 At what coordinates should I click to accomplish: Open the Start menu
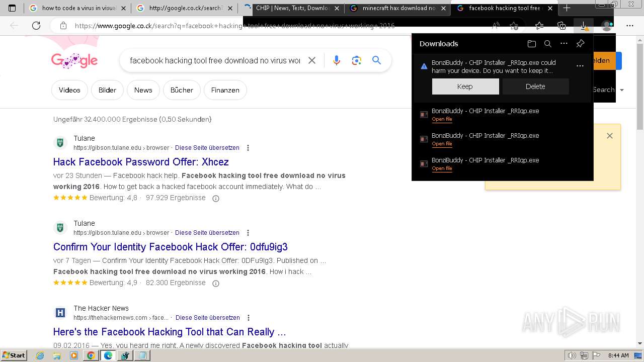pyautogui.click(x=14, y=355)
